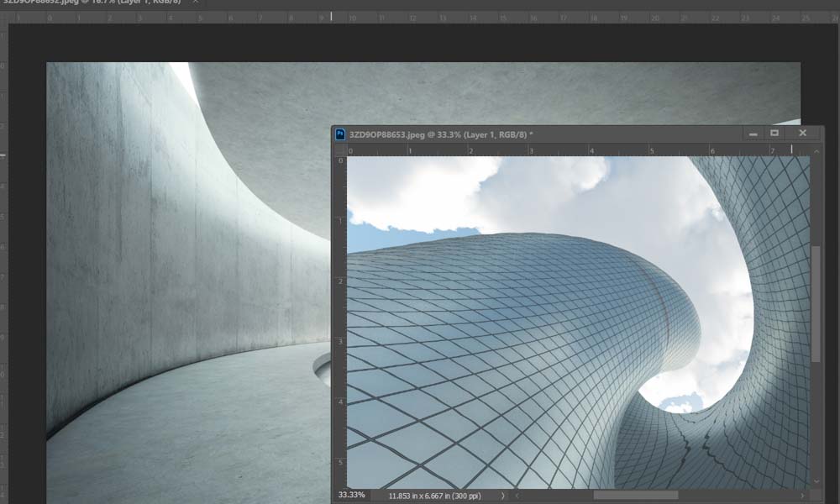Viewport: 840px width, 504px height.
Task: Click the down arrow of vertical scrollbar
Action: pos(816,481)
